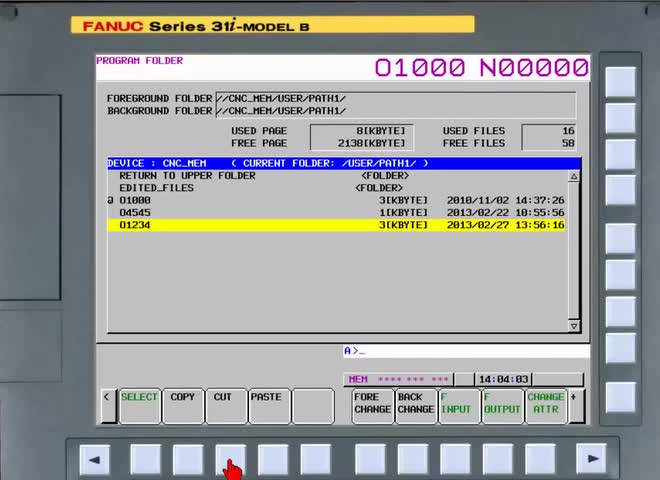This screenshot has height=480, width=660.
Task: Open the F INPUT soft key
Action: click(x=459, y=406)
